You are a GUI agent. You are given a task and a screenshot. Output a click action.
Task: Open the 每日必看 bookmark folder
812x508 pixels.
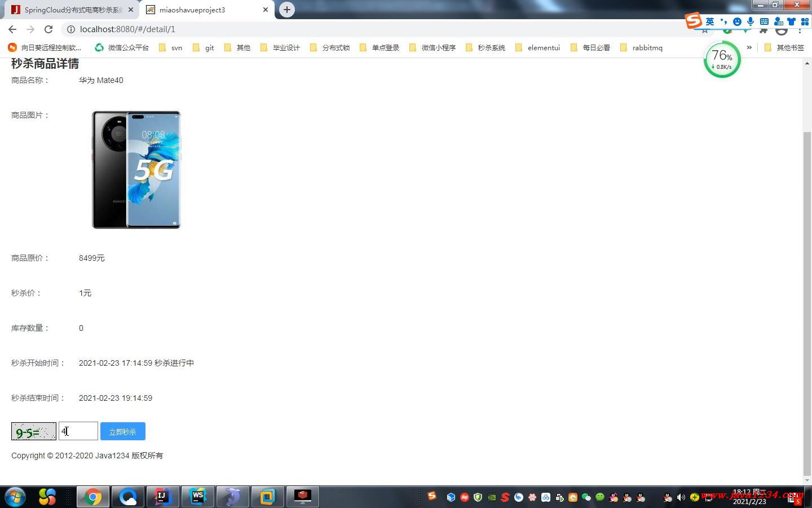pyautogui.click(x=590, y=48)
